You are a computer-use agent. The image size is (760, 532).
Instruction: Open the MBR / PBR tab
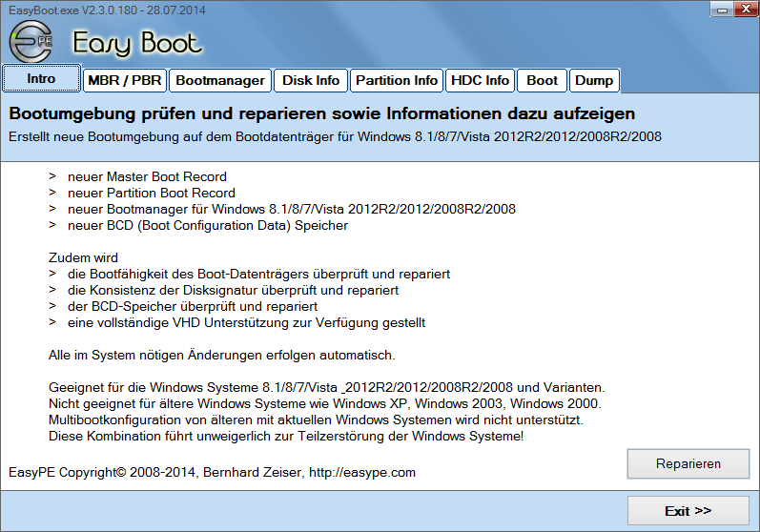[125, 80]
